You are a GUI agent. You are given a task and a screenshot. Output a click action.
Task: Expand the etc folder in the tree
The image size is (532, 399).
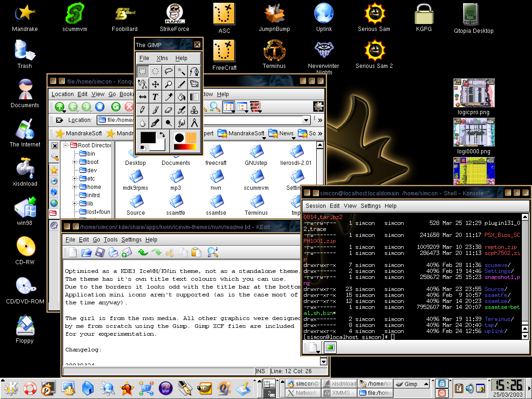pos(74,178)
